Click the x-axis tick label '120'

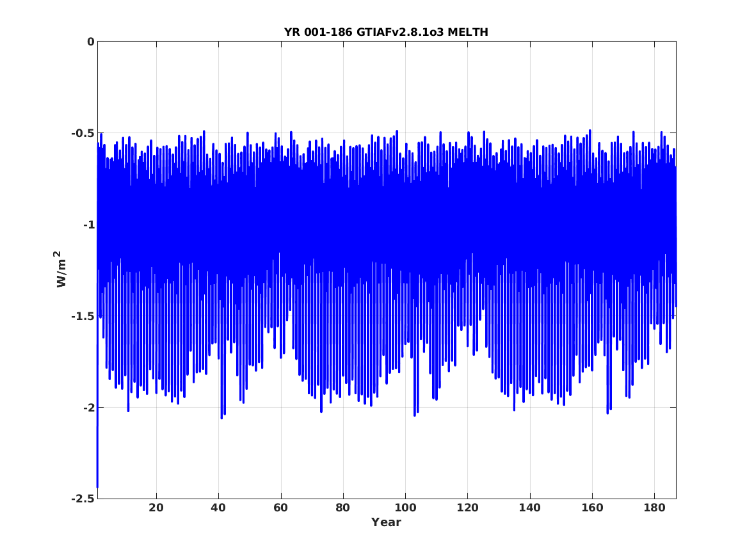(467, 508)
